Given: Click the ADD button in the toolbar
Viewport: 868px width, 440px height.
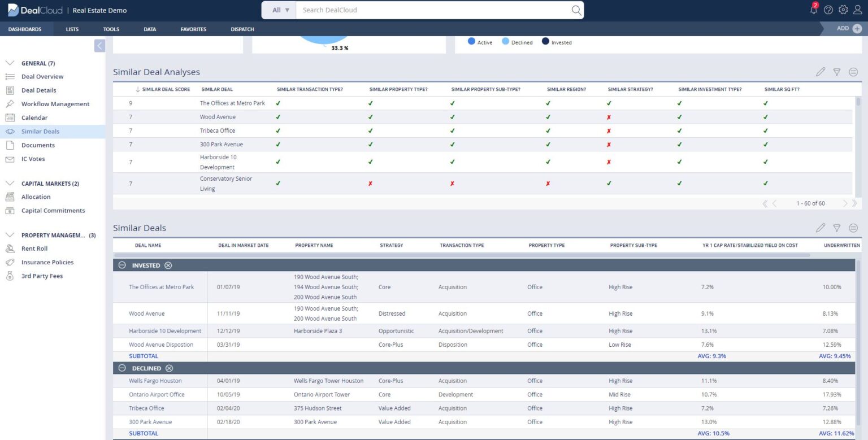Looking at the screenshot, I should tap(845, 28).
